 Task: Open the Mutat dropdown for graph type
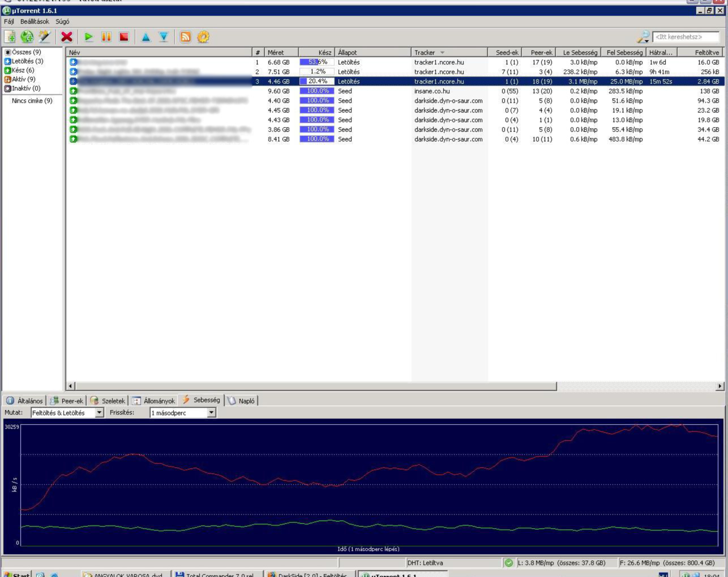(x=99, y=413)
